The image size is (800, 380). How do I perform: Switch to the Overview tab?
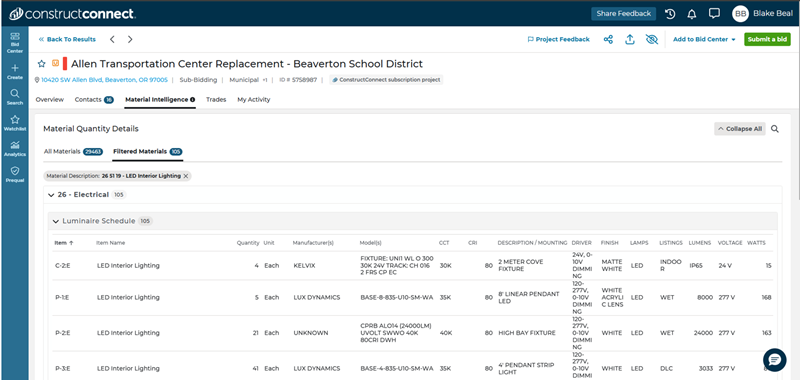[x=49, y=99]
